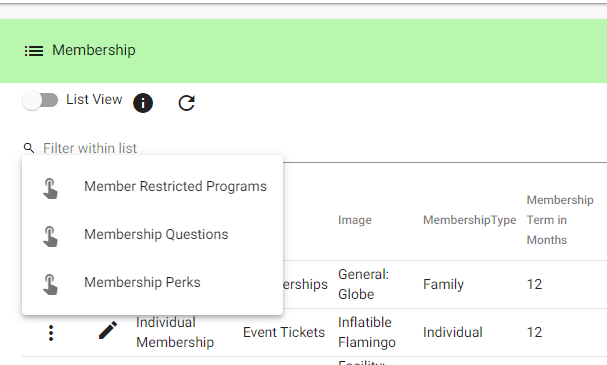Screen dimensions: 607x365
Task: Toggle the List View switch
Action: [x=40, y=100]
